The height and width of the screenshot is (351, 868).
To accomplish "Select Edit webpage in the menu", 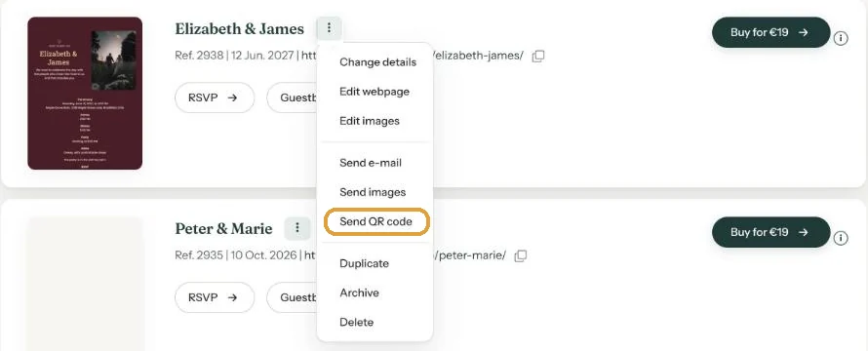I will tap(375, 92).
